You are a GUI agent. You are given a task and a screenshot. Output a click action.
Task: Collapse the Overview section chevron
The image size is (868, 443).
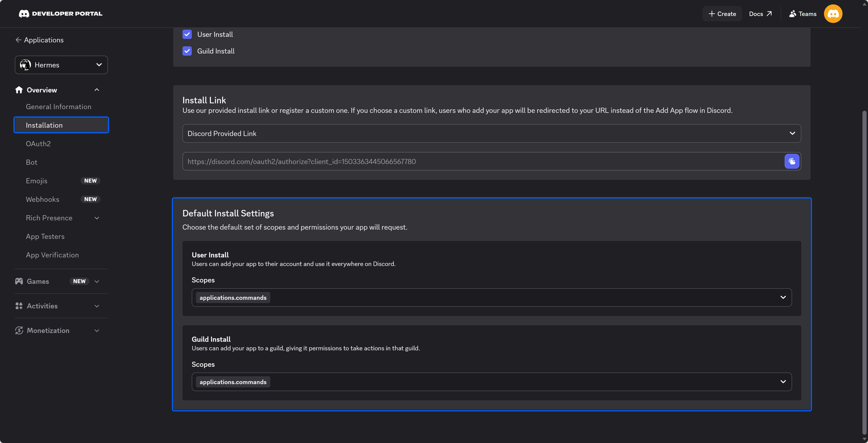tap(97, 90)
